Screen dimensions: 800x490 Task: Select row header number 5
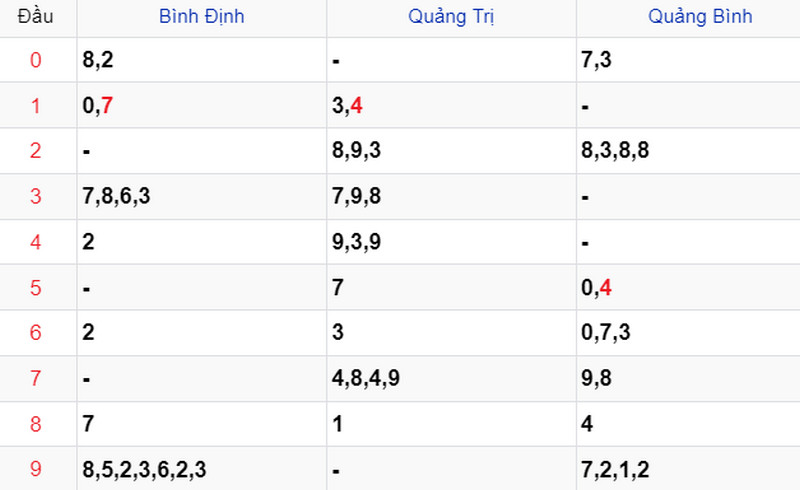click(x=35, y=288)
